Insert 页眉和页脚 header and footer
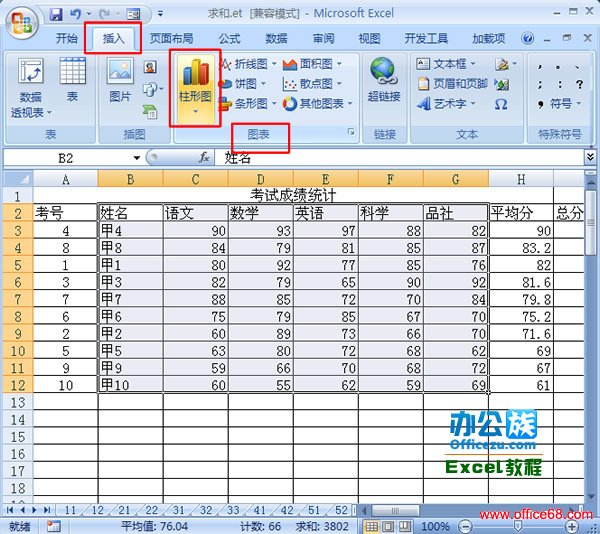 point(453,83)
